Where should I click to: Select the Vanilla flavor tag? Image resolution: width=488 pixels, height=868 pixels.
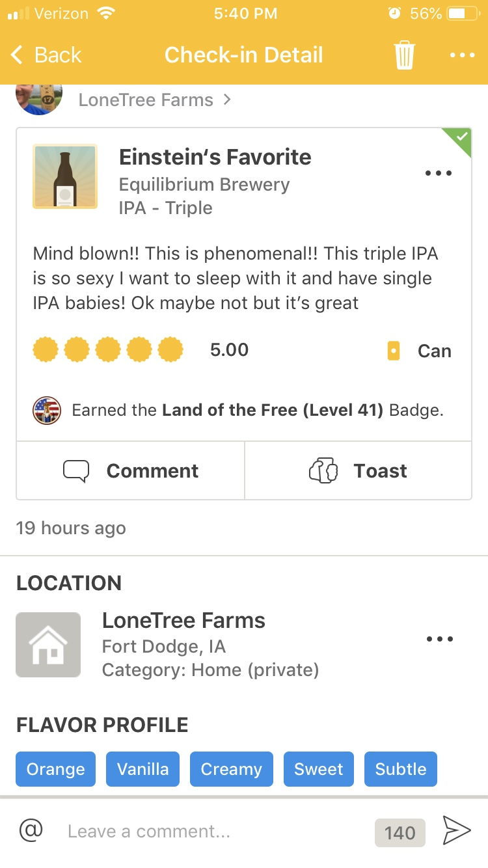pos(143,769)
